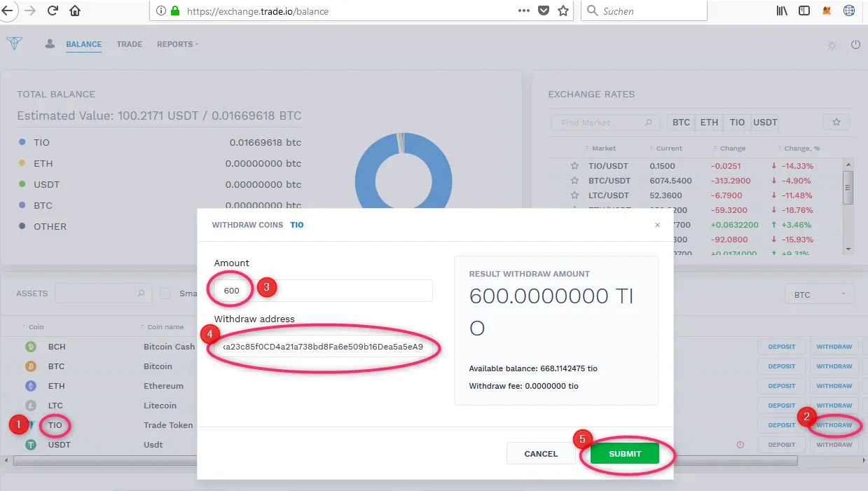Click exchange rates scrollbar down arrow
868x491 pixels.
point(848,249)
